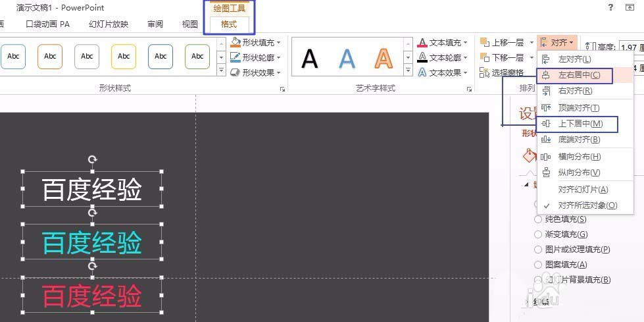Viewport: 644px width, 322px height.
Task: Click the Shape Effects (形状效果) icon
Action: coord(235,73)
